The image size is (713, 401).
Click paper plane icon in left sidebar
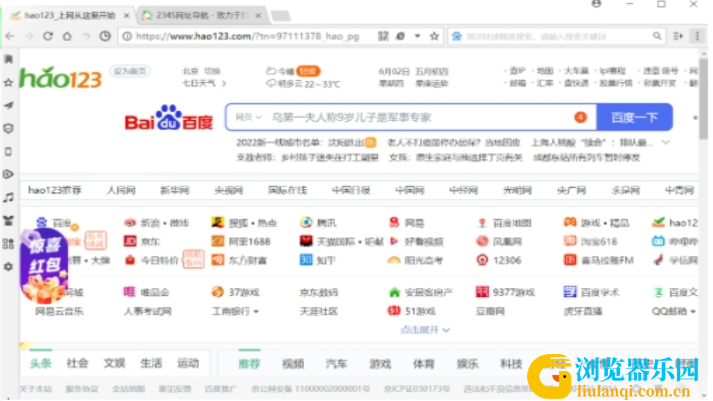[9, 105]
